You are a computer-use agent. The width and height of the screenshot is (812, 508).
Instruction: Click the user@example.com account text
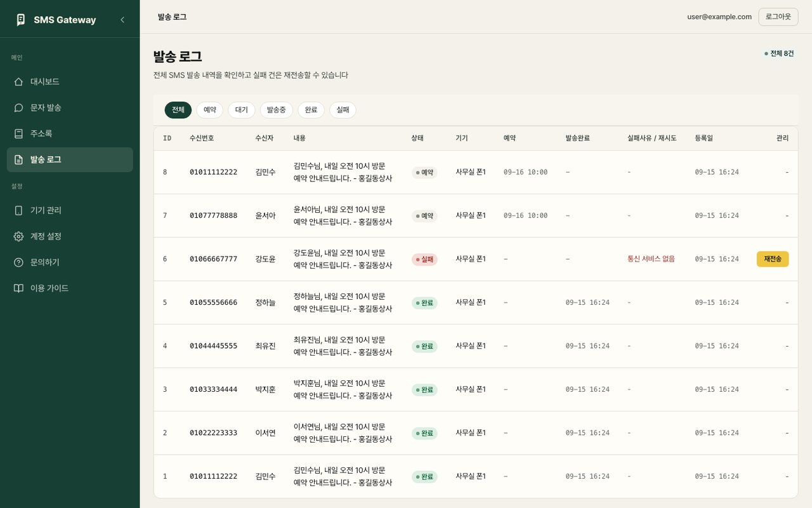point(719,17)
